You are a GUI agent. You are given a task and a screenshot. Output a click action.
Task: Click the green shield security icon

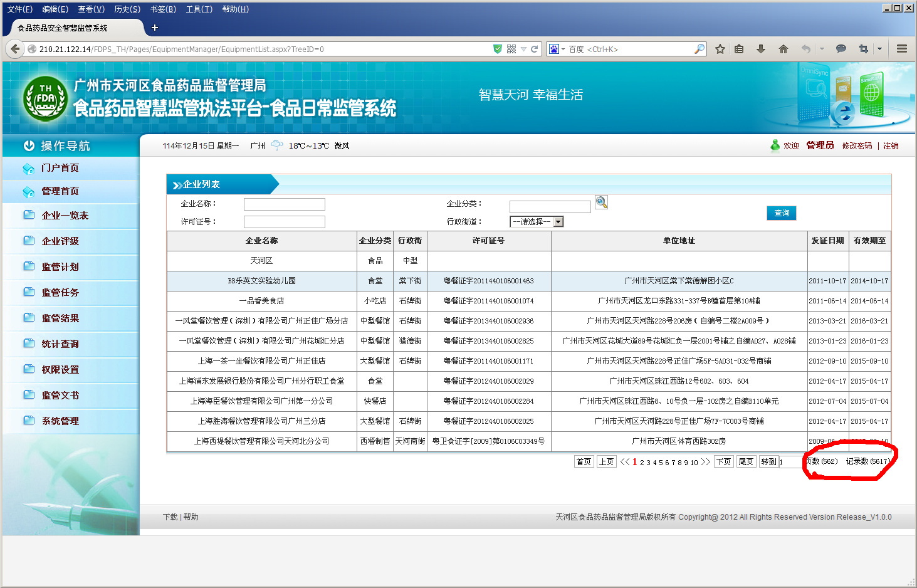coord(498,49)
